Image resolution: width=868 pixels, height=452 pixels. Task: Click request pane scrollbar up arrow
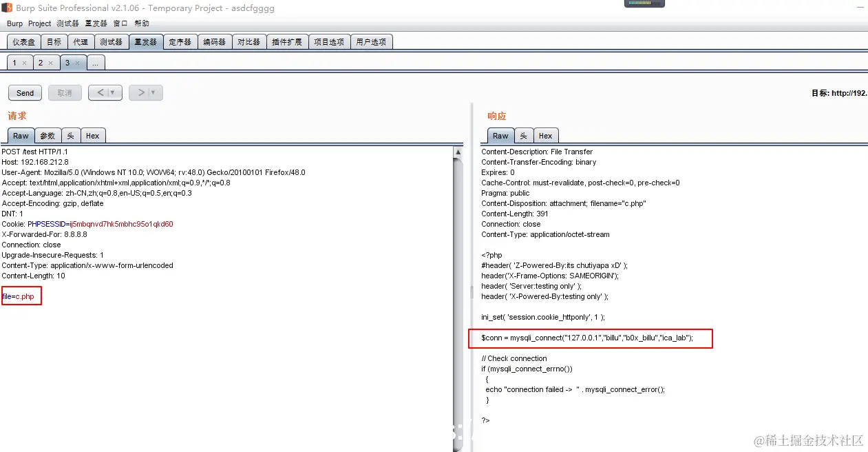tap(458, 152)
